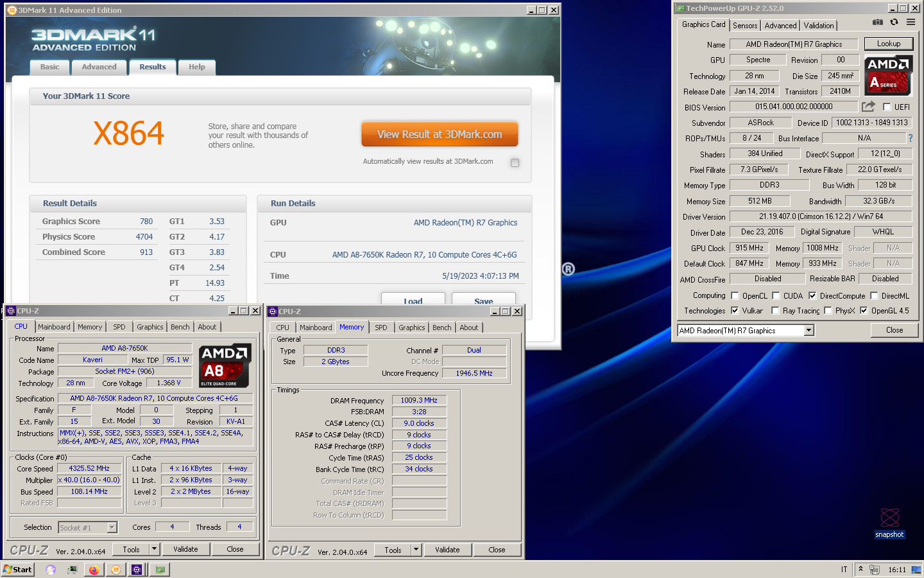The width and height of the screenshot is (924, 578).
Task: Click the BIOS export share icon
Action: tap(868, 107)
